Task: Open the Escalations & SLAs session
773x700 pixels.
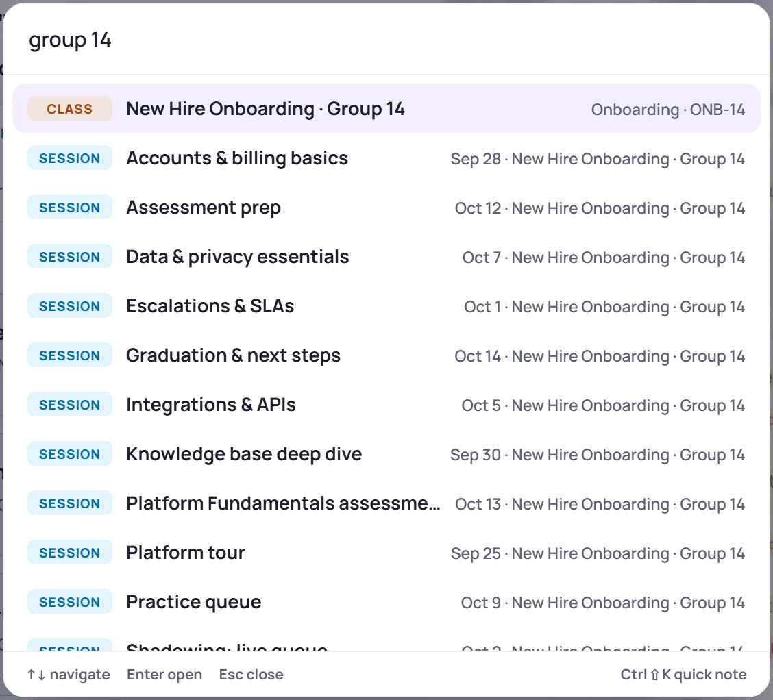Action: pos(386,306)
